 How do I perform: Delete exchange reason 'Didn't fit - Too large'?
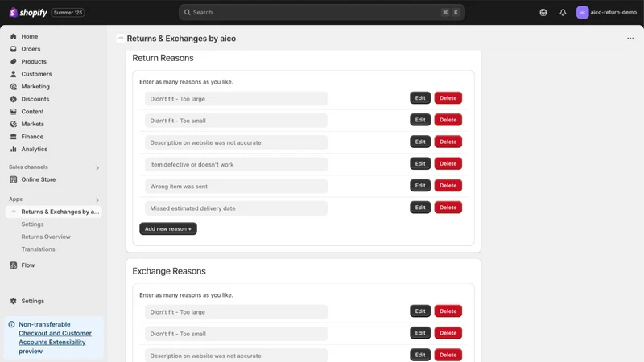[x=448, y=311]
